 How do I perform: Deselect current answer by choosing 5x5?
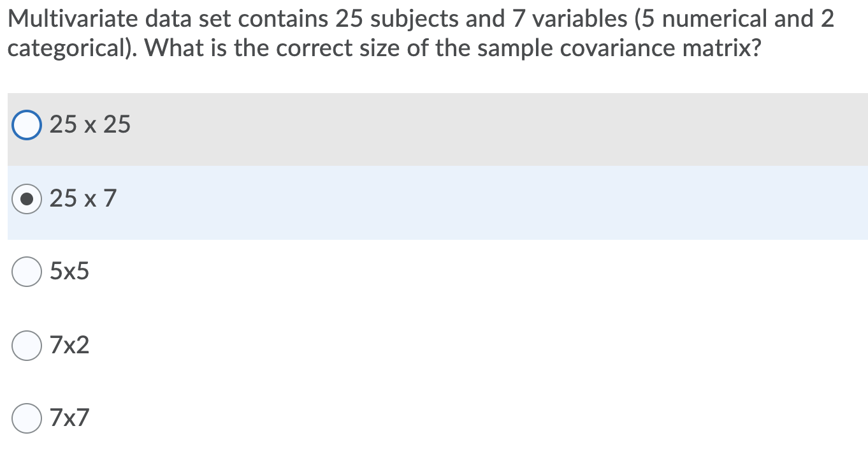coord(26,271)
